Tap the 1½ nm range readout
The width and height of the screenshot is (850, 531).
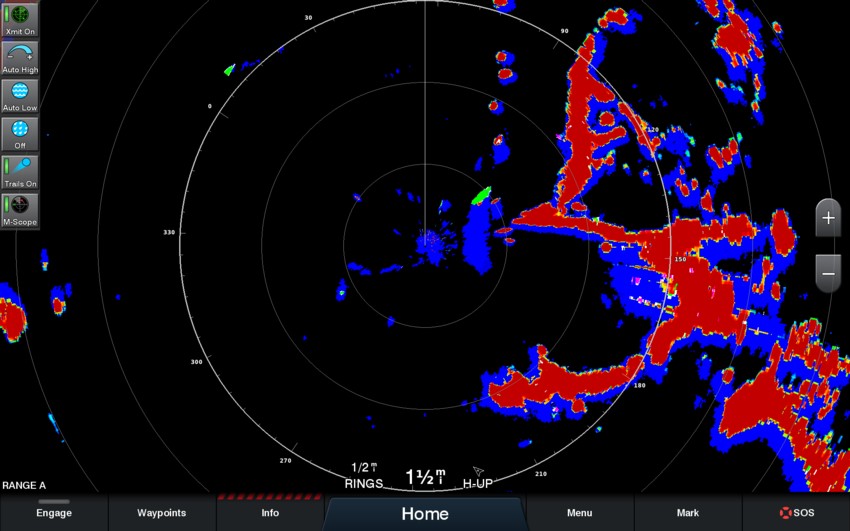click(x=425, y=478)
